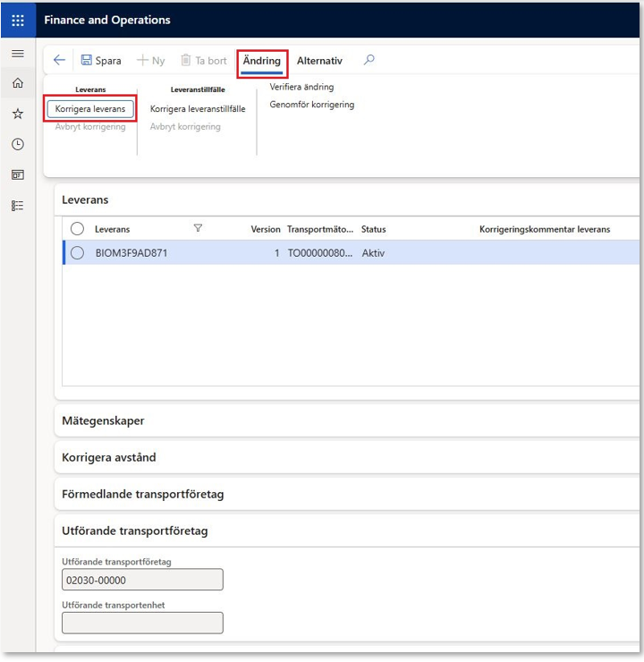644x662 pixels.
Task: Open the app launcher waffle icon
Action: (x=18, y=20)
